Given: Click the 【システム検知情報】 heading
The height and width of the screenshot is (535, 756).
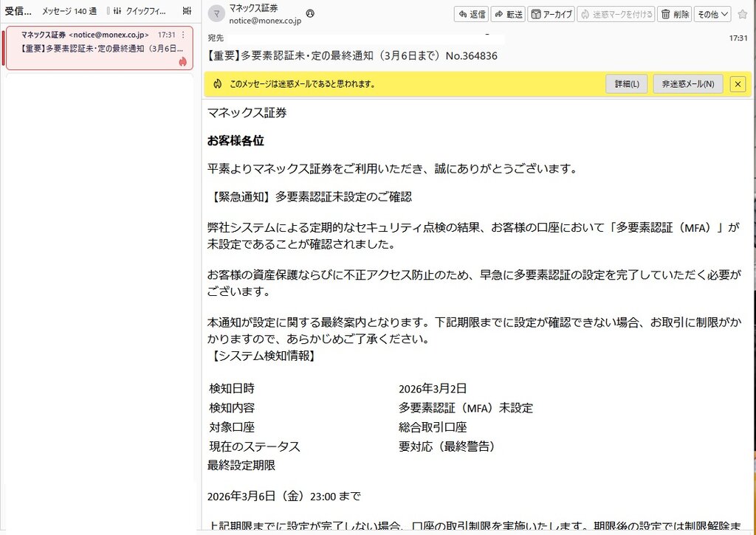Looking at the screenshot, I should (x=262, y=356).
